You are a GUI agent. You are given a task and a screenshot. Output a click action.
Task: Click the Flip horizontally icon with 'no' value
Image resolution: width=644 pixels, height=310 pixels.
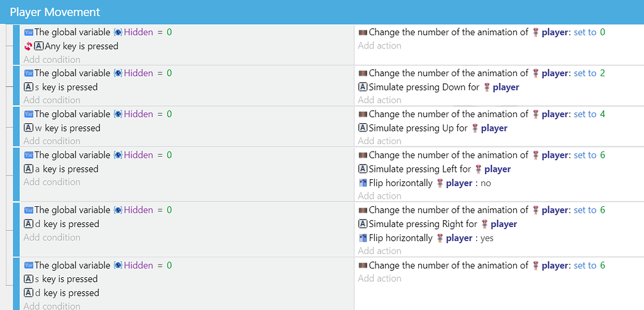click(363, 183)
